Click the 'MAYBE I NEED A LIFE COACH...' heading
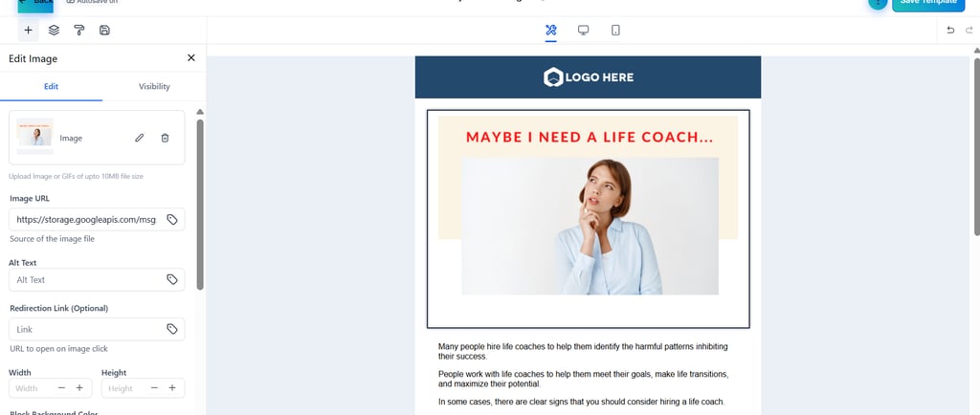Viewport: 980px width, 415px height. pos(590,138)
